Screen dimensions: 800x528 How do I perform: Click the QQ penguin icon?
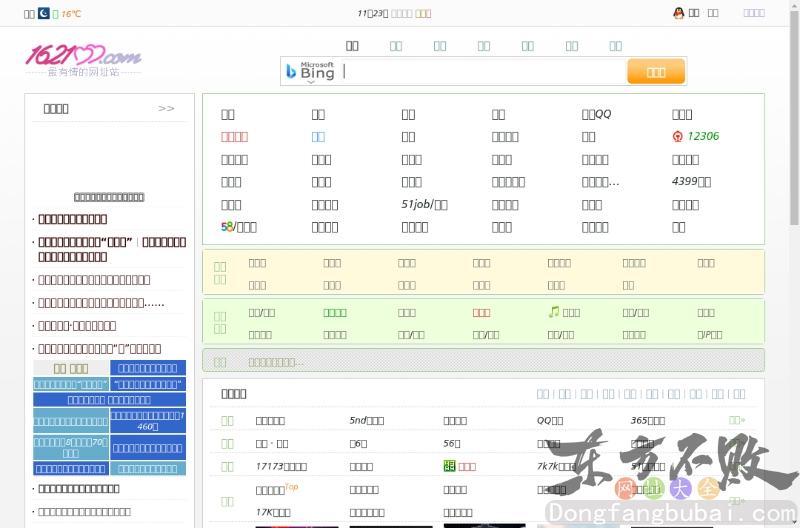(679, 13)
